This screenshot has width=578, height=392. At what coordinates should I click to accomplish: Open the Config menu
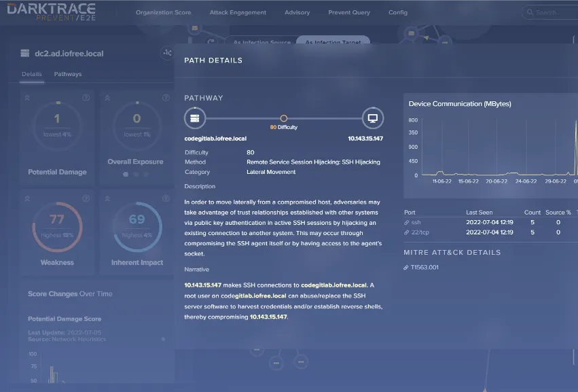[x=398, y=12]
